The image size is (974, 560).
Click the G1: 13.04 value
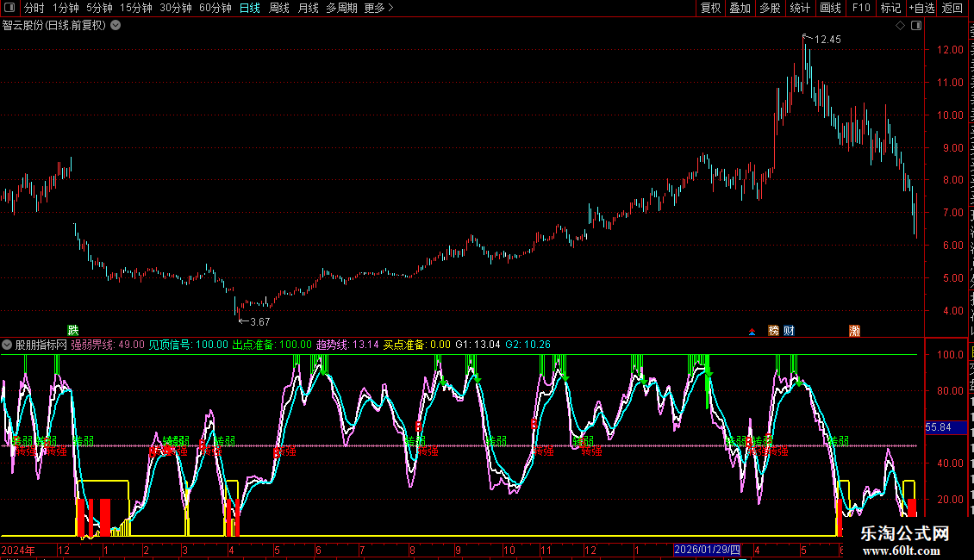coord(478,345)
